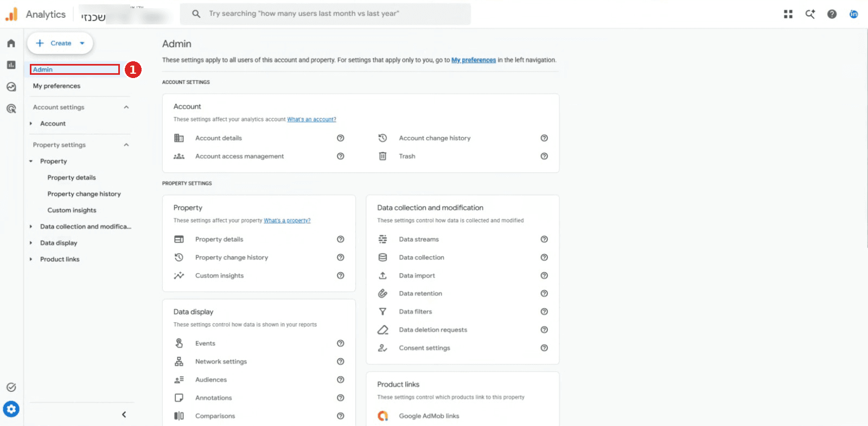Open Account change history
Image resolution: width=868 pixels, height=426 pixels.
[435, 138]
